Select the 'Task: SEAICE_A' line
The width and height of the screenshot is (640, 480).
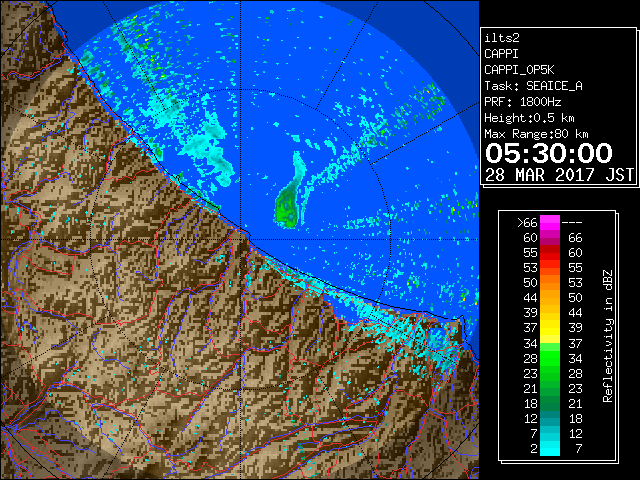[x=533, y=86]
